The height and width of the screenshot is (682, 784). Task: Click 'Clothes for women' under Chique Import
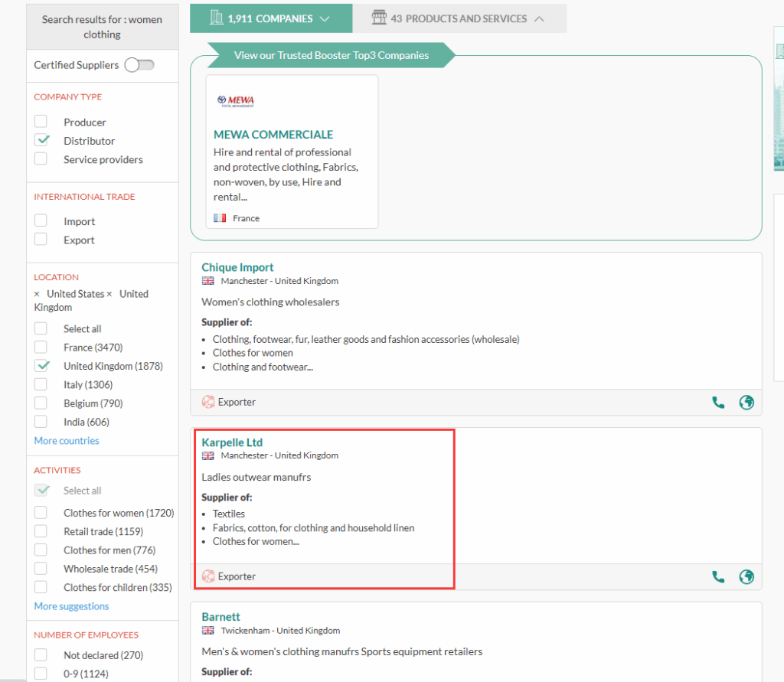pyautogui.click(x=253, y=353)
